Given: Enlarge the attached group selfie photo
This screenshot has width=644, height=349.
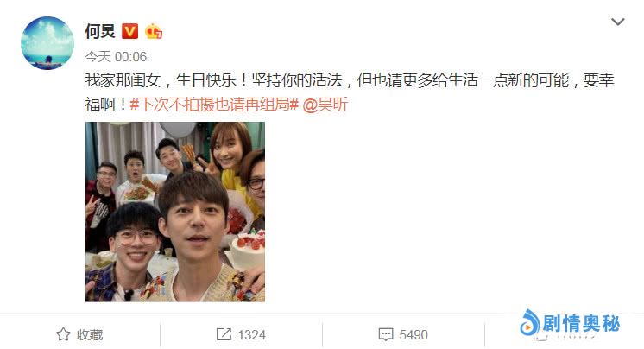Looking at the screenshot, I should coord(175,212).
